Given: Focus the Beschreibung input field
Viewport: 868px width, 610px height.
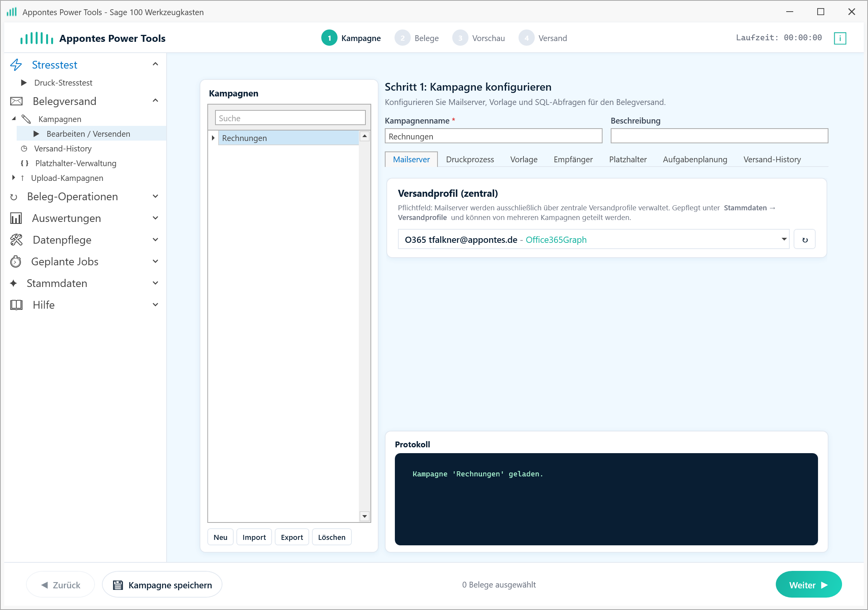Looking at the screenshot, I should click(719, 136).
